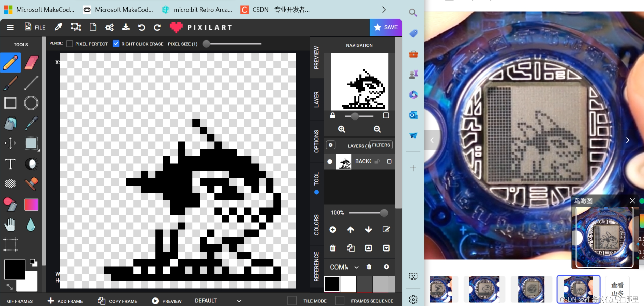Open the Resize canvas icon
This screenshot has width=644, height=306.
(76, 27)
